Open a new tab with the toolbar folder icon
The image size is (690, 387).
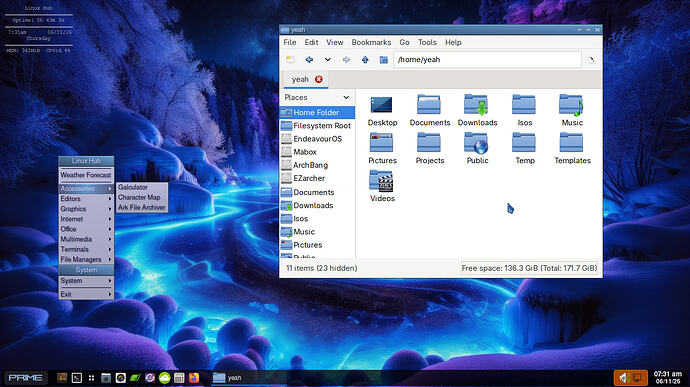(x=290, y=59)
